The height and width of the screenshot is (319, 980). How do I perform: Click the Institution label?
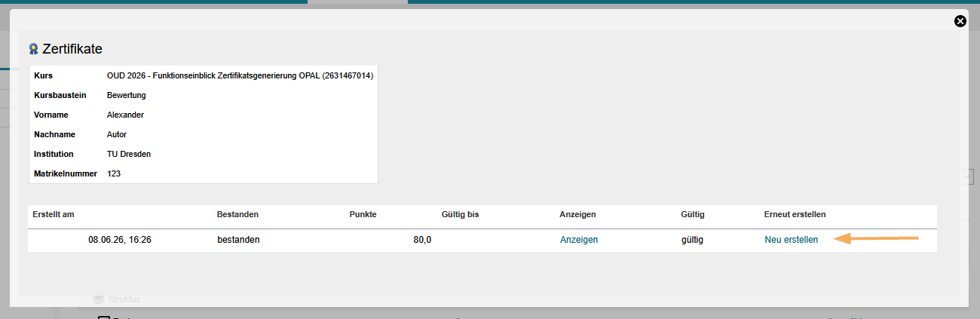[x=54, y=155]
